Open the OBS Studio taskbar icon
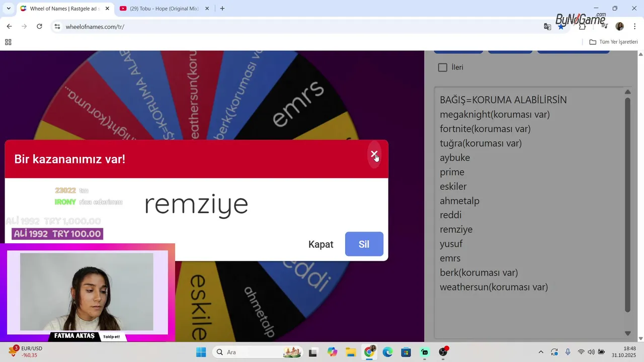Screen dimensions: 644x362 pos(443,352)
